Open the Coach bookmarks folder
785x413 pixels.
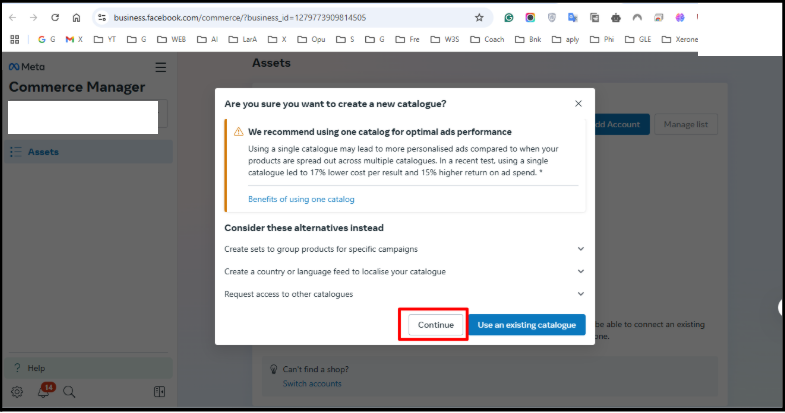(x=488, y=40)
